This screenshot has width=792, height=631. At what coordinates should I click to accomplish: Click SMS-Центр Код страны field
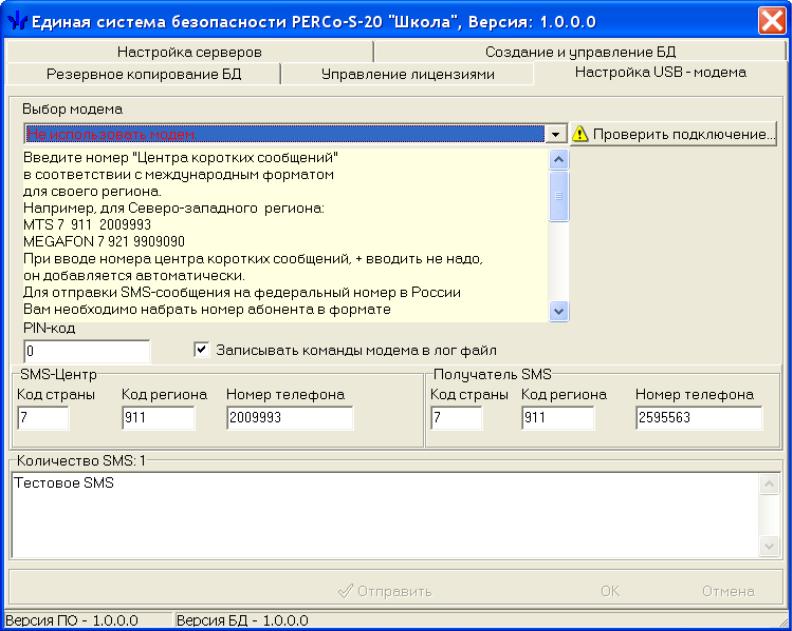coord(42,418)
